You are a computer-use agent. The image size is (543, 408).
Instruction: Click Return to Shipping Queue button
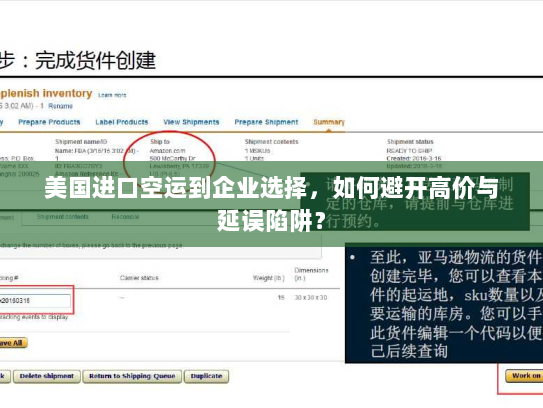point(132,376)
